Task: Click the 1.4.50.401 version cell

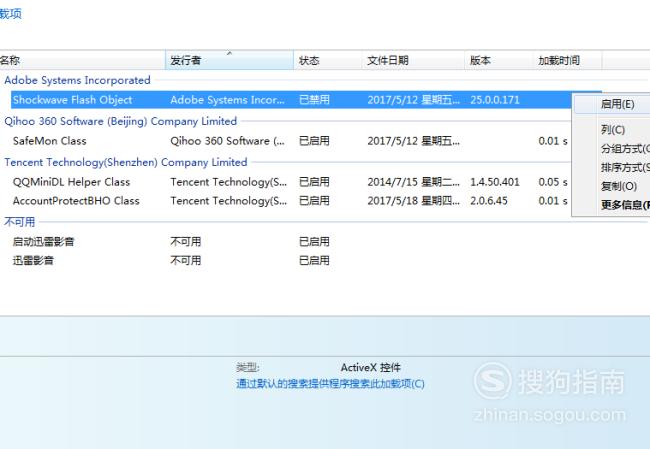Action: coord(495,182)
